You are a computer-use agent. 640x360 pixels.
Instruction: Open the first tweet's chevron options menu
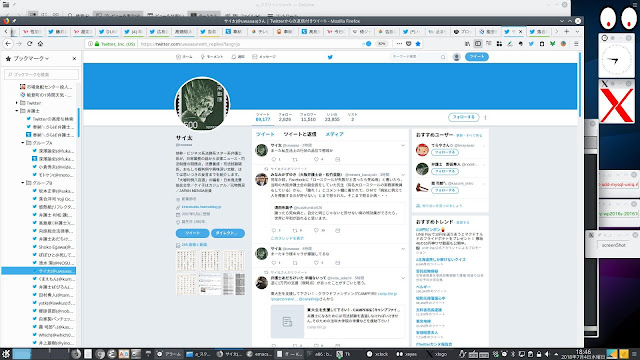click(x=403, y=145)
